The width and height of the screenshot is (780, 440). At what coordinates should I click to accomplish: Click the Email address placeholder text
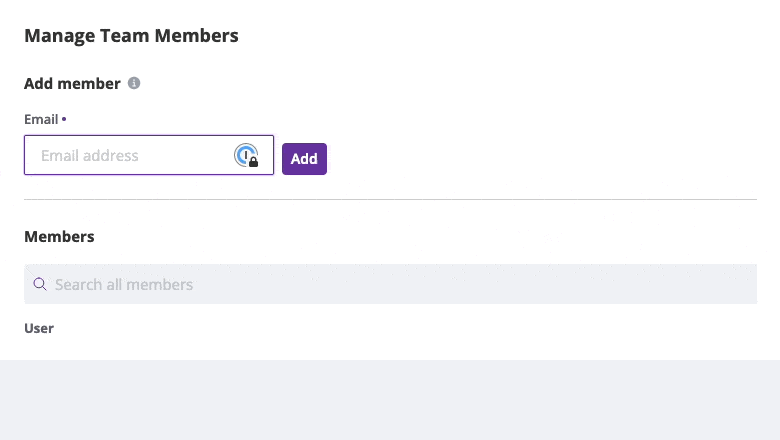(x=90, y=156)
